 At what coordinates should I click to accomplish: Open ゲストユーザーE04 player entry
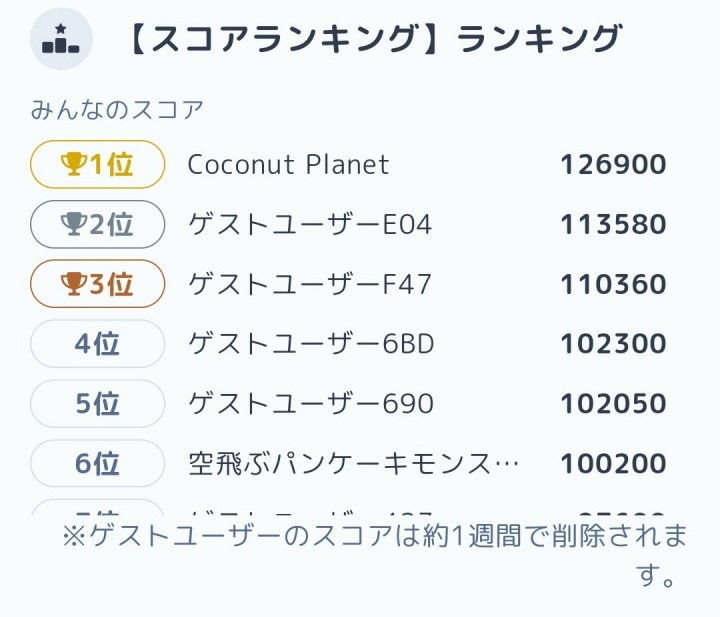pyautogui.click(x=310, y=224)
